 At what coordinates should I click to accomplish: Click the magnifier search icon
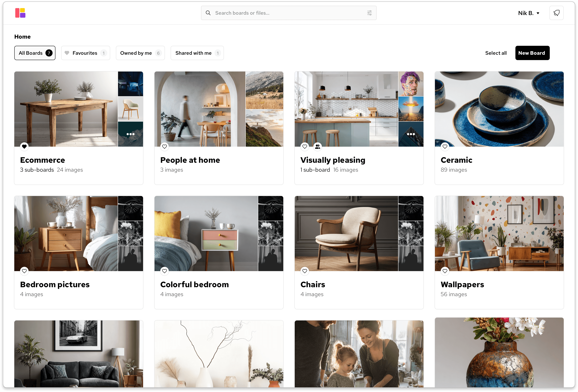tap(208, 13)
